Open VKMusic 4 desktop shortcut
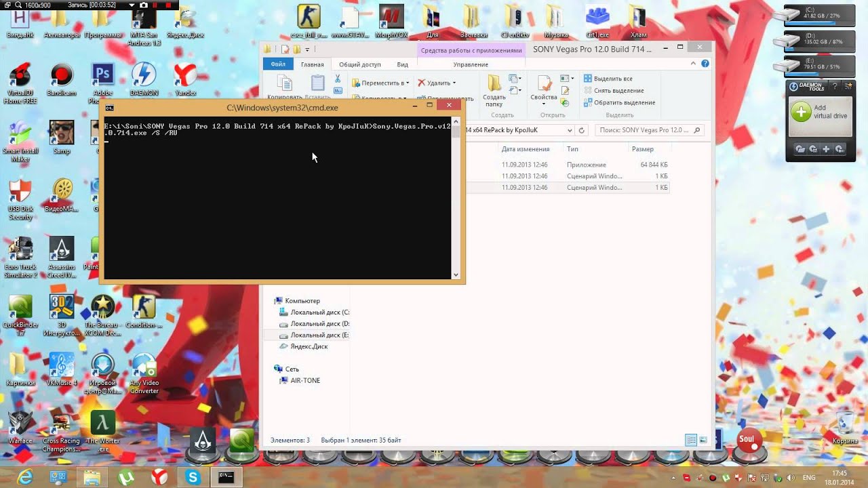The width and height of the screenshot is (868, 488). [62, 370]
